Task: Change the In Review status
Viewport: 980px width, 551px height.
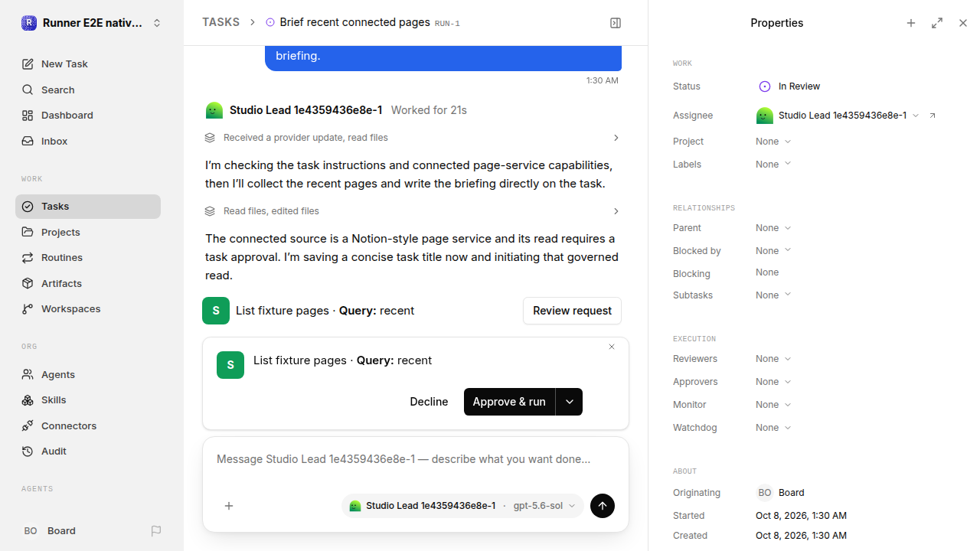Action: [x=789, y=86]
